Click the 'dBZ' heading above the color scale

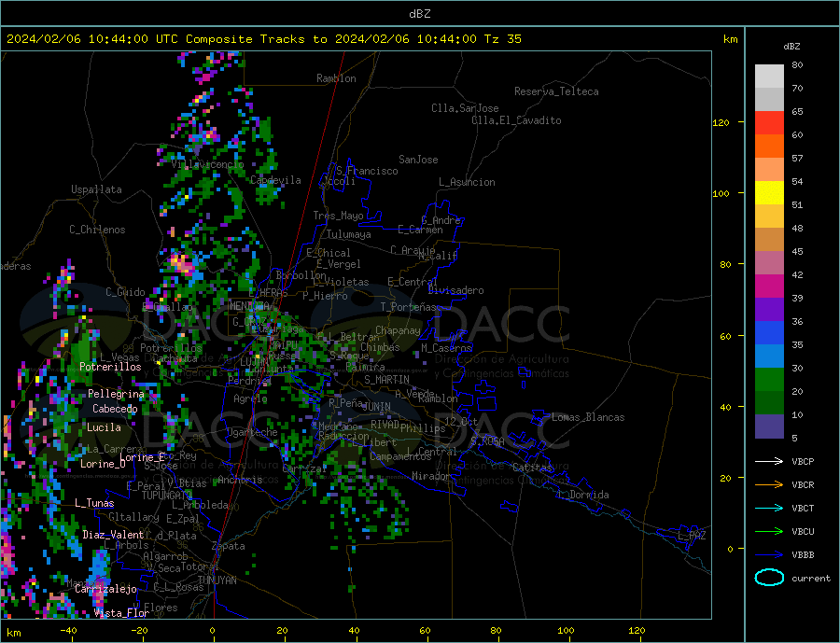point(791,47)
